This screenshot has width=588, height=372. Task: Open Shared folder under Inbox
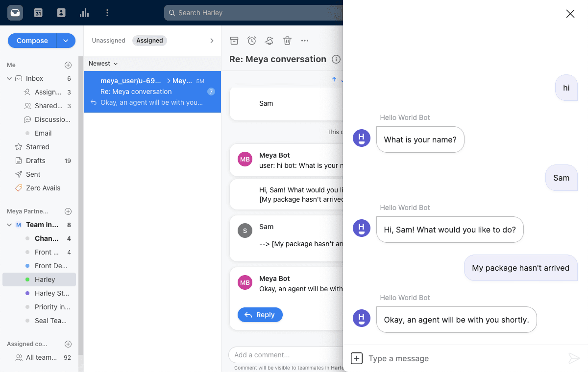pyautogui.click(x=48, y=106)
